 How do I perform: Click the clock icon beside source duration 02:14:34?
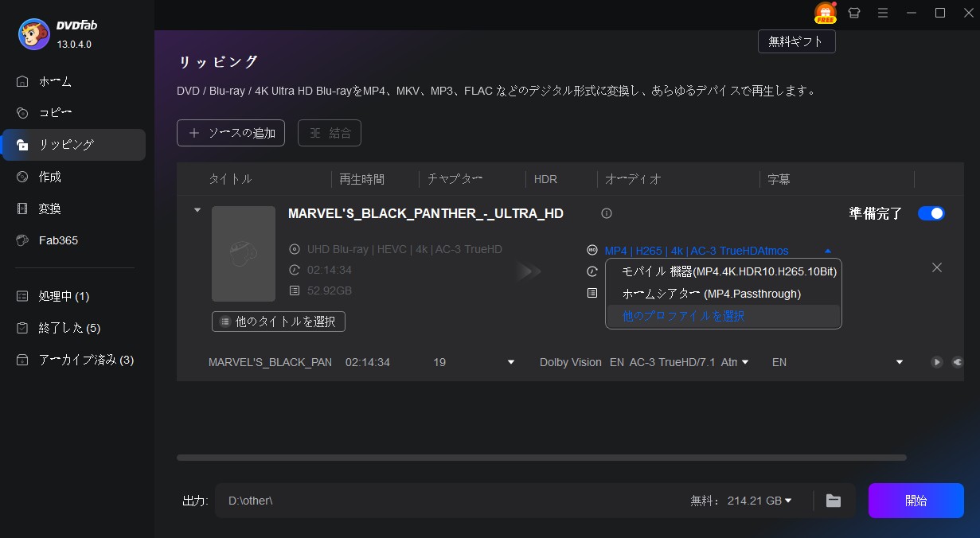tap(295, 270)
